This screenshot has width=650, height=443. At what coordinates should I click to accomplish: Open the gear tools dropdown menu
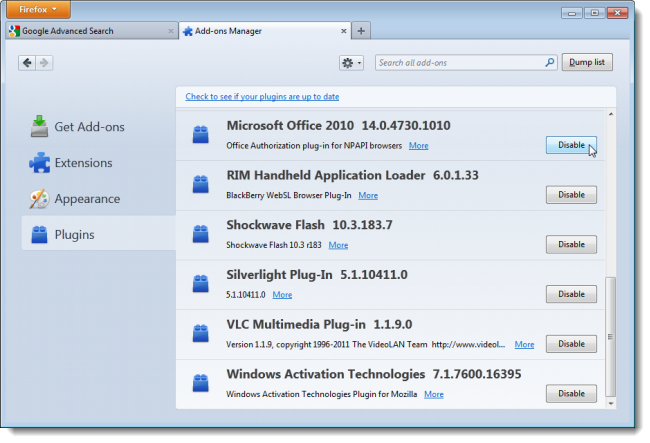click(x=352, y=63)
